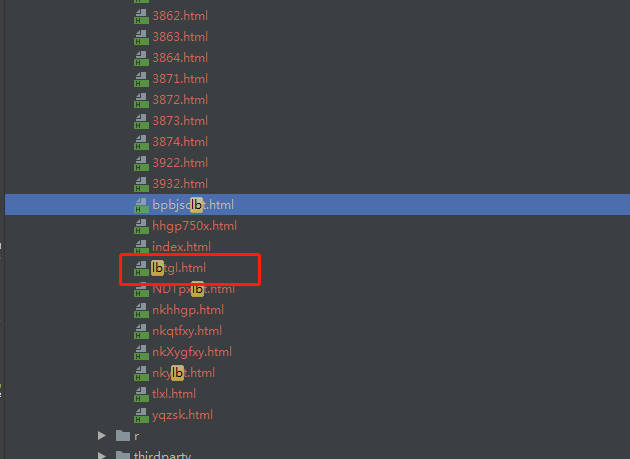The image size is (630, 459).
Task: Click the folder icon of directory r
Action: click(x=123, y=436)
